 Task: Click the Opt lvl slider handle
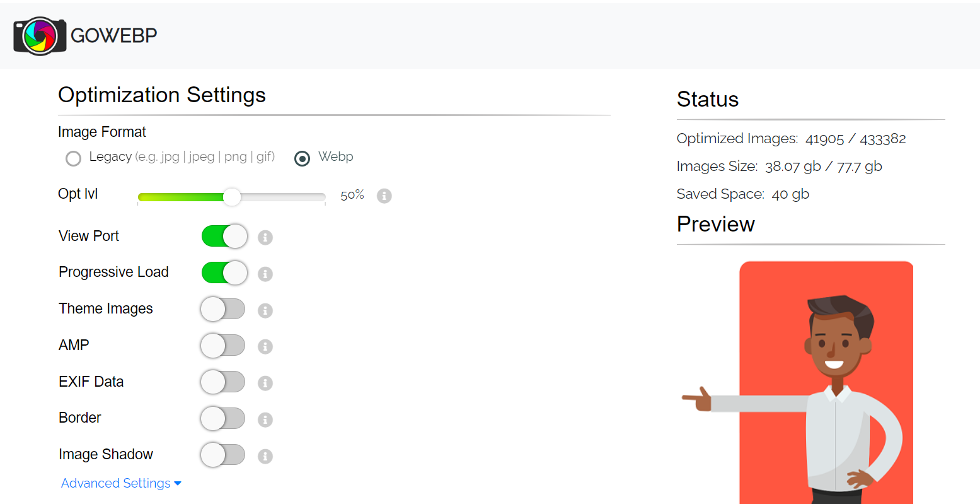tap(232, 197)
